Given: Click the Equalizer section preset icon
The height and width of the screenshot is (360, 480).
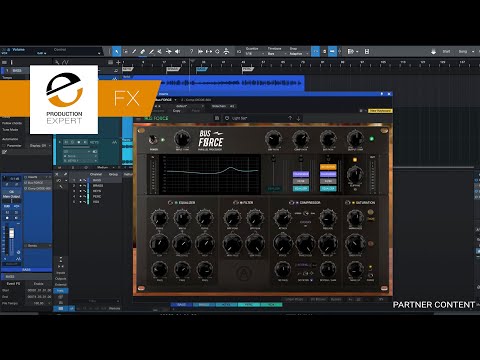Looking at the screenshot, I should coord(170,203).
